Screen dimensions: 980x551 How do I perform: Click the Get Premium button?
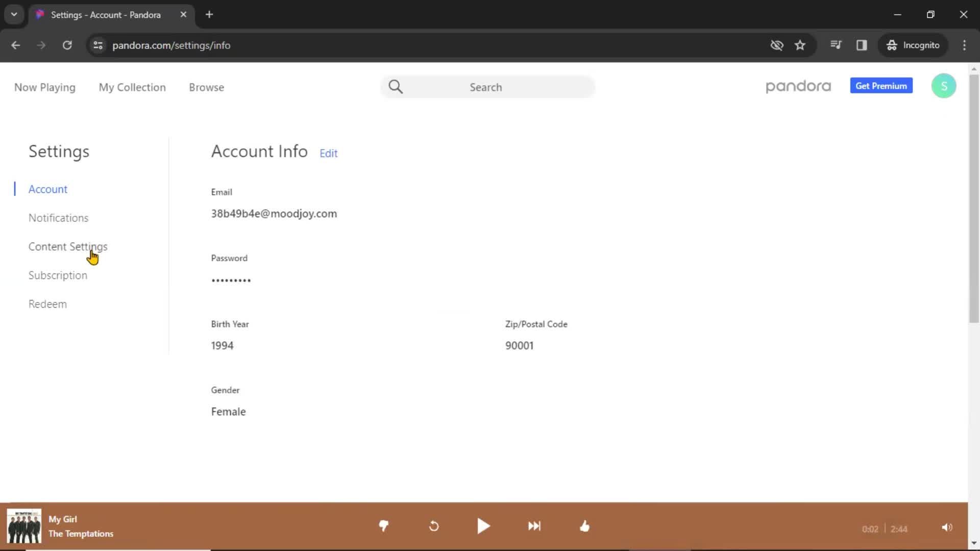click(881, 86)
